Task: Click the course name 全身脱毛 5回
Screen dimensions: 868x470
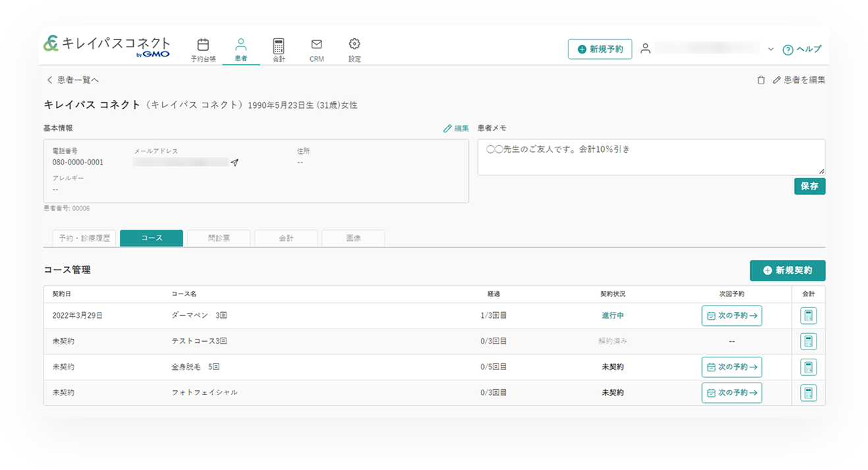Action: 195,367
